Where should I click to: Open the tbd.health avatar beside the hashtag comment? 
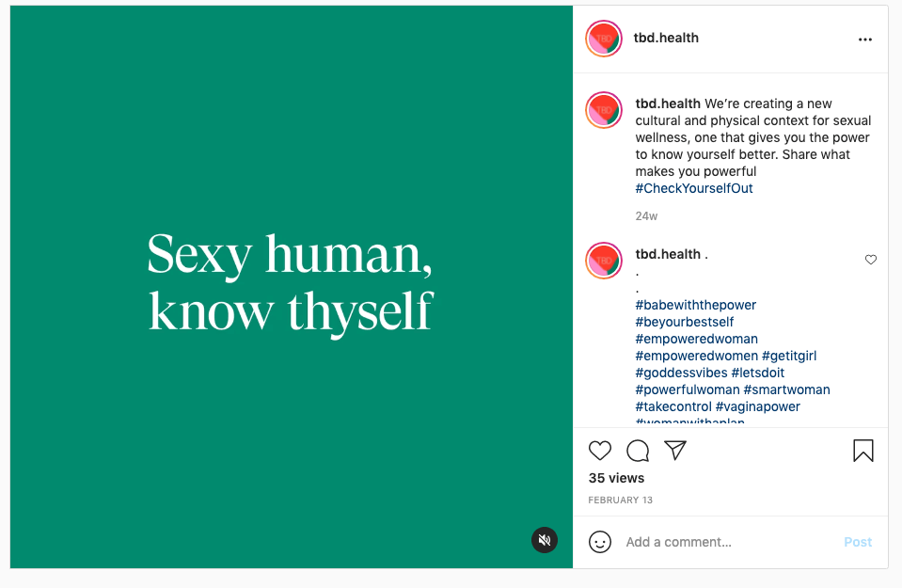[604, 261]
